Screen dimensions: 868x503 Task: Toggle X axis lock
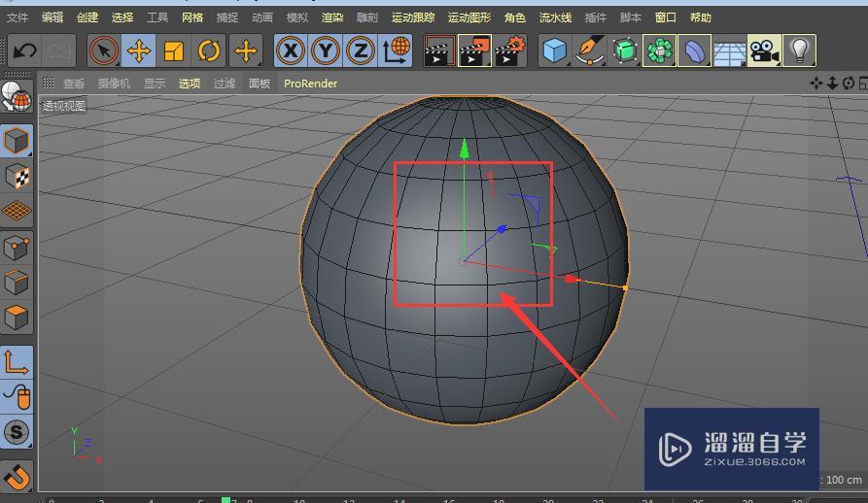(x=291, y=50)
